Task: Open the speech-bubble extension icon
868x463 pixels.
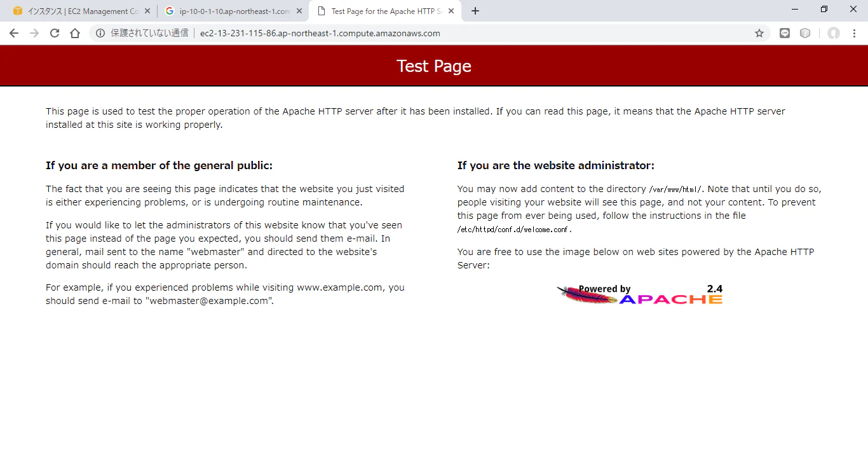Action: pyautogui.click(x=785, y=33)
